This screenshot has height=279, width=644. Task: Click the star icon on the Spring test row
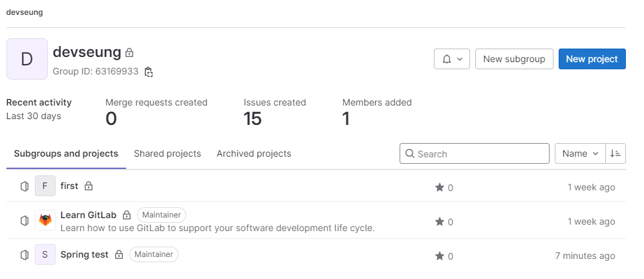tap(440, 256)
